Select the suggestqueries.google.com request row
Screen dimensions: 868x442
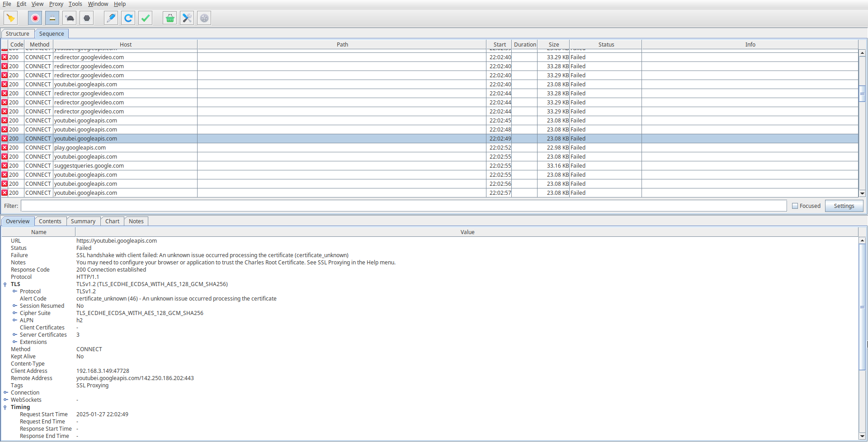[429, 166]
